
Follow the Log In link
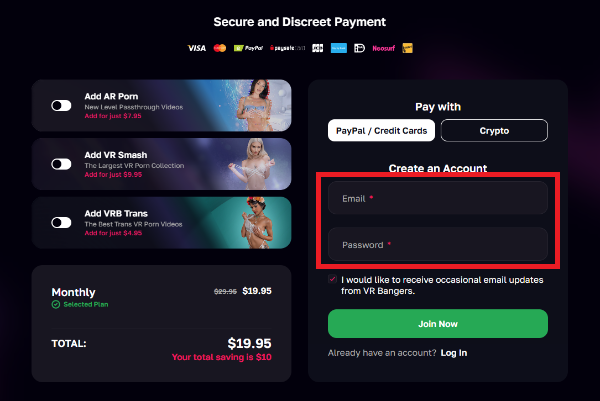pyautogui.click(x=454, y=353)
